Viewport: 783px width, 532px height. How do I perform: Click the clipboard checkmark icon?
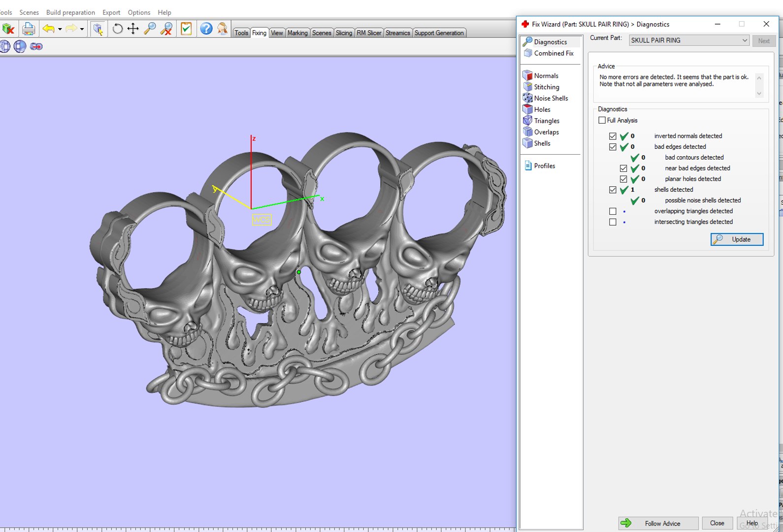click(x=186, y=29)
